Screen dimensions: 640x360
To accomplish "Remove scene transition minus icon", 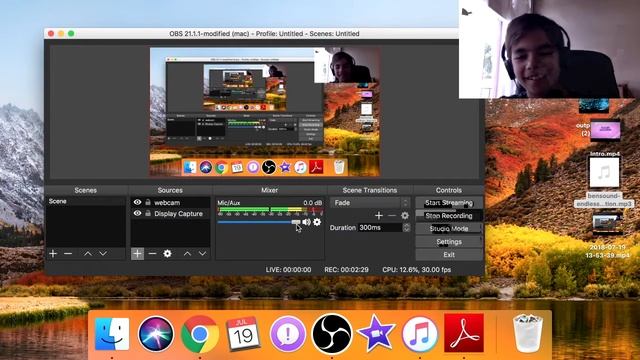I will pos(392,215).
